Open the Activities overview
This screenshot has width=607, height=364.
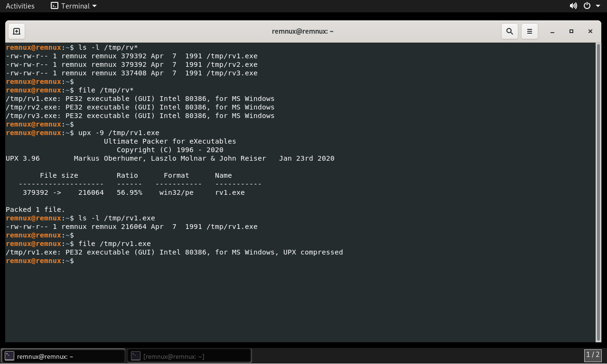pos(20,6)
